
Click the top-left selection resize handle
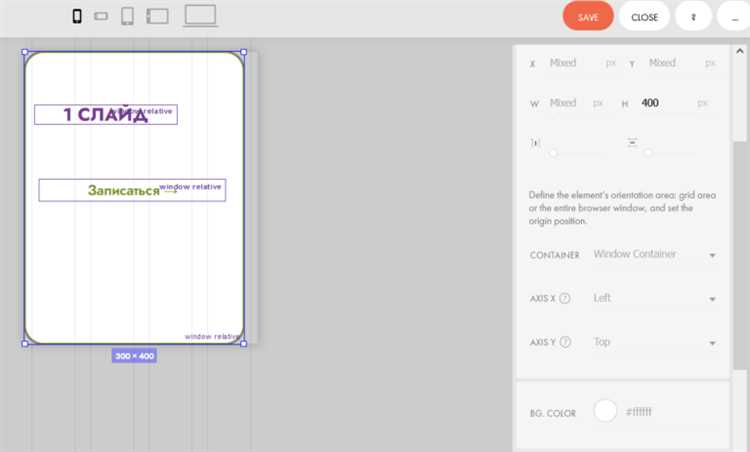25,52
